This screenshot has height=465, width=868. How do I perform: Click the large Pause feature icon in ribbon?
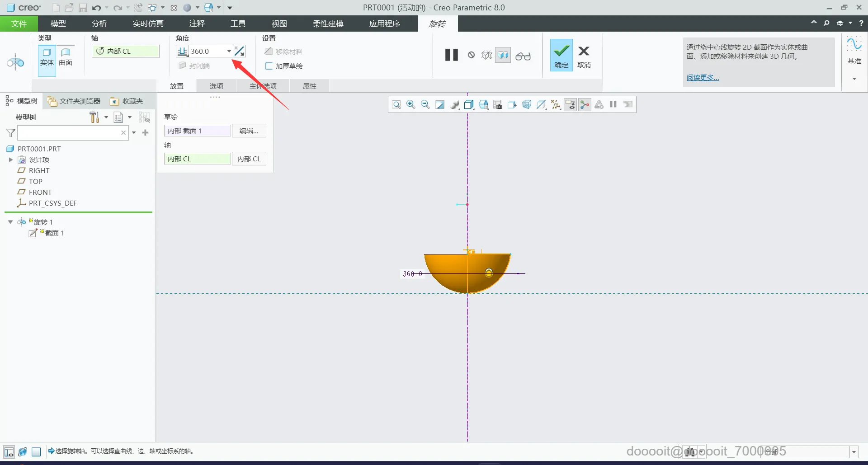pyautogui.click(x=452, y=55)
